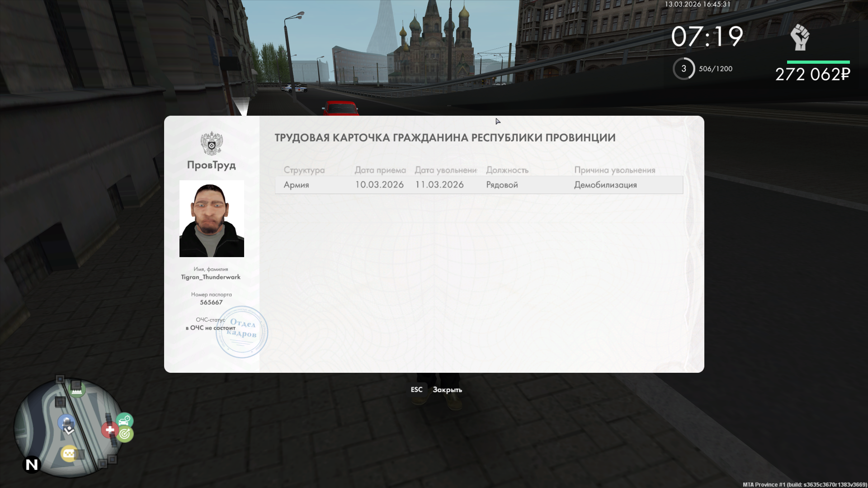Click the Структура column header

304,170
